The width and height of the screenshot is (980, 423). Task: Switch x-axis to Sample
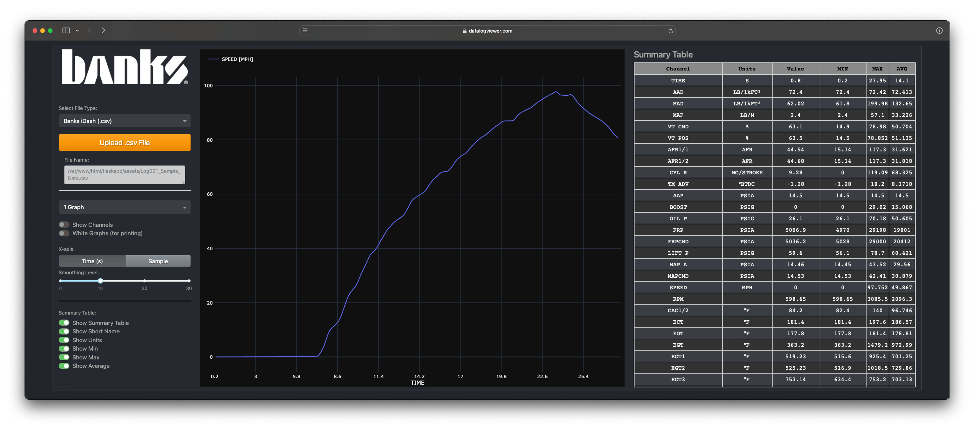click(x=158, y=261)
